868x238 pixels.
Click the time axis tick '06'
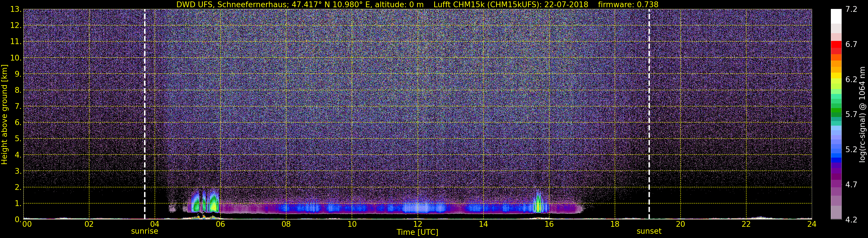pos(220,224)
